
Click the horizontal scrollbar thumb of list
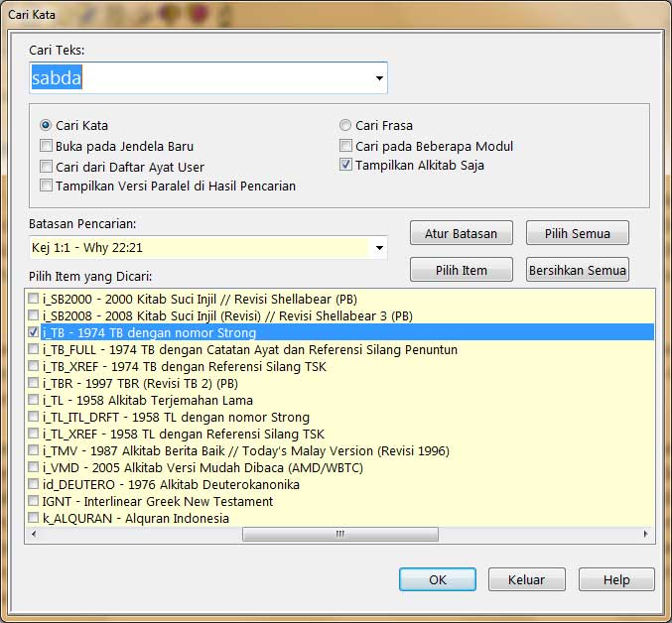340,534
